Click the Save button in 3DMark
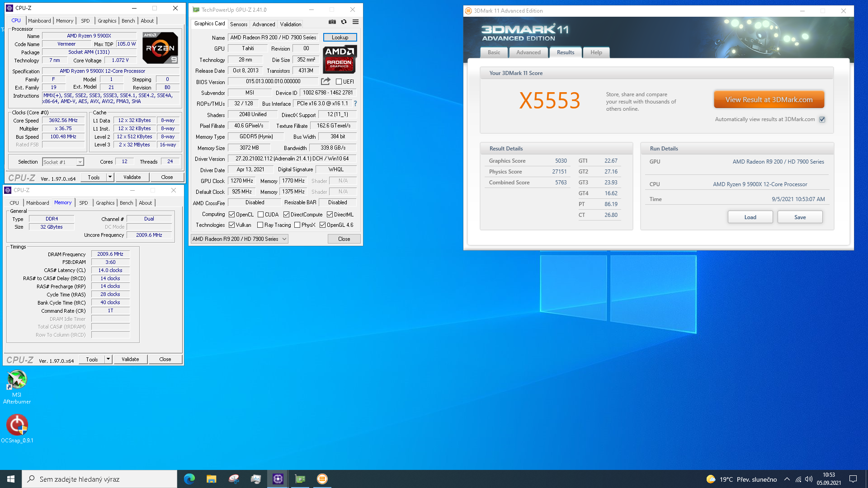 800,217
